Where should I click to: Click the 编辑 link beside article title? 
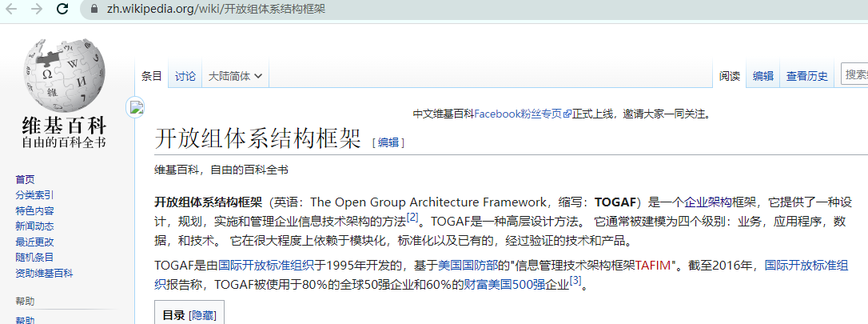(388, 142)
